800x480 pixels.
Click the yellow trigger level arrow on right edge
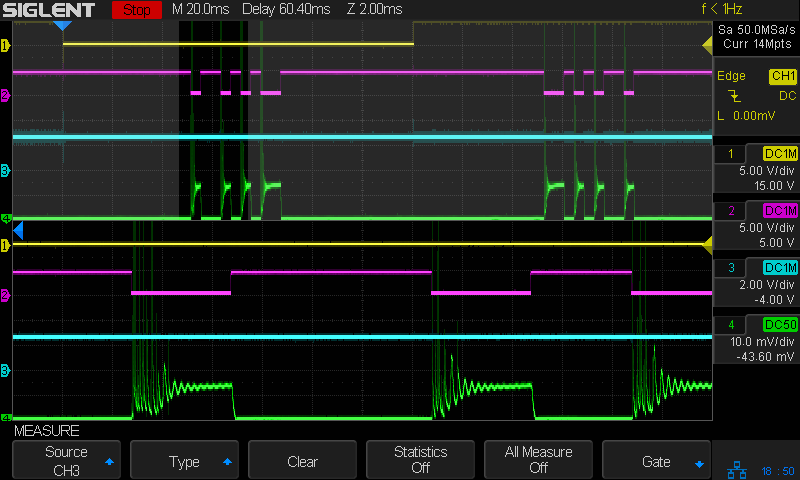click(x=707, y=45)
